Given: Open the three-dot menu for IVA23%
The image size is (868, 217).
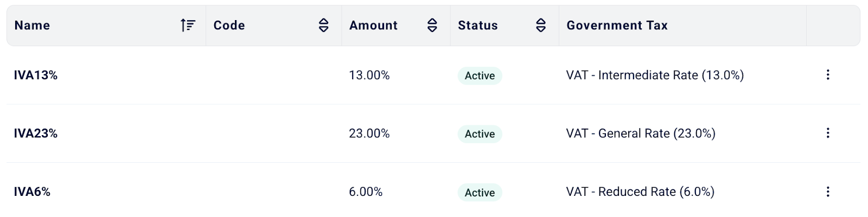Looking at the screenshot, I should tap(827, 133).
